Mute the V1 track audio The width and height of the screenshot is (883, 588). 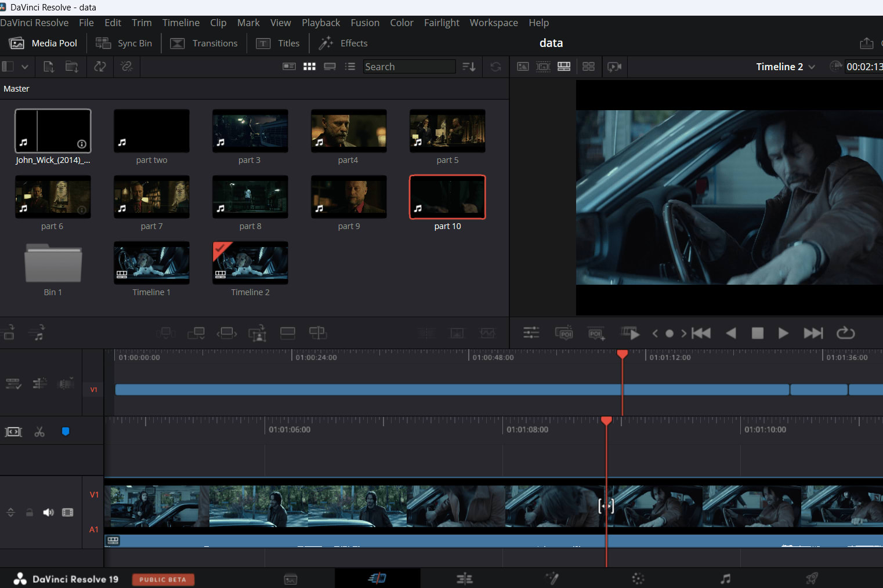point(48,513)
